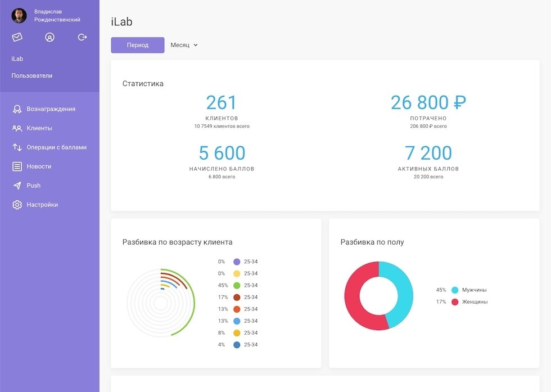
Task: Click the Вознаграждения award ribbon icon
Action: [x=17, y=109]
